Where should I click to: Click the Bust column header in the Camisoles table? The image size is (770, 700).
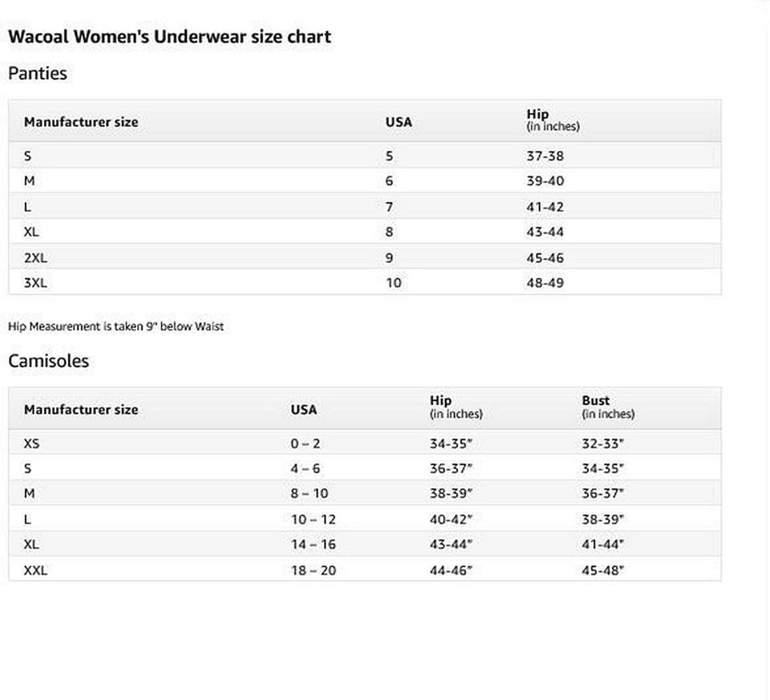608,407
